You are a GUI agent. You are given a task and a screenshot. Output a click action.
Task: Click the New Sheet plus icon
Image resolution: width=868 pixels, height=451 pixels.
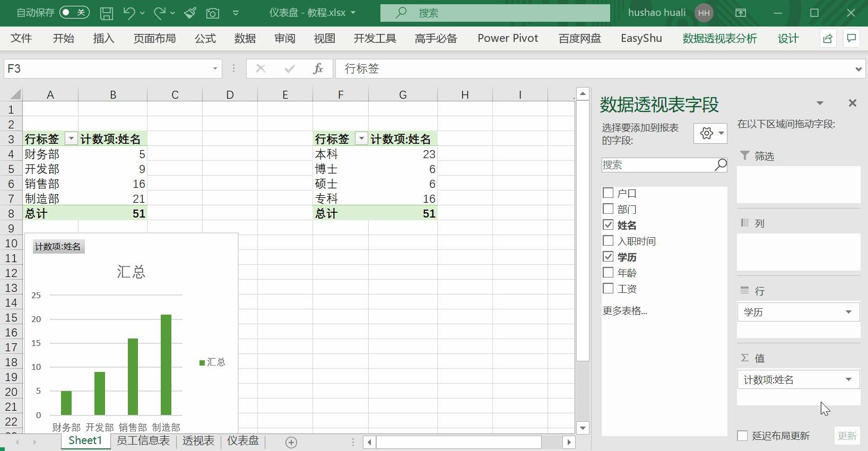291,442
